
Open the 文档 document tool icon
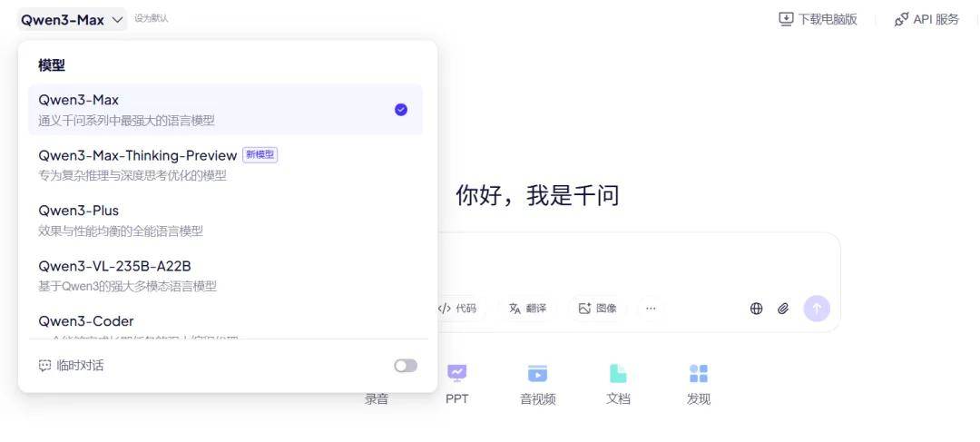[618, 374]
